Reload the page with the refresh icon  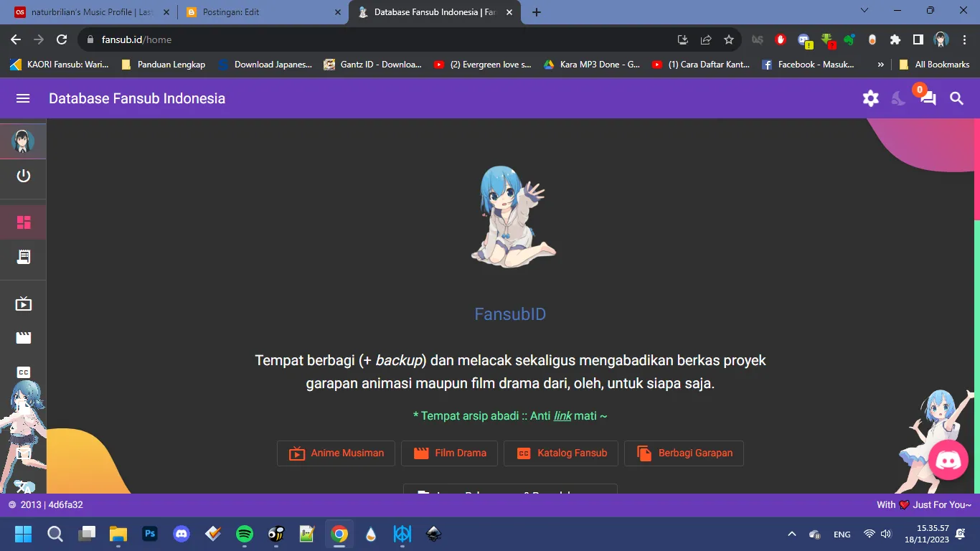[x=62, y=39]
